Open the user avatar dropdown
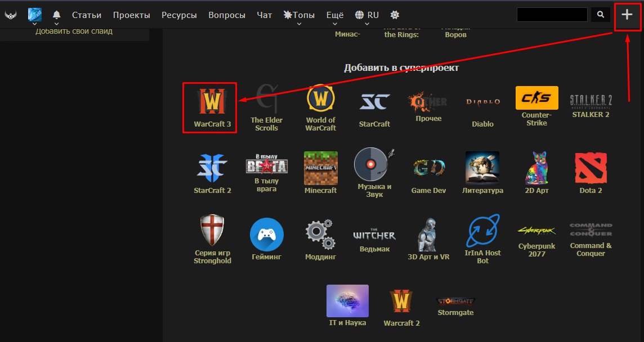 pyautogui.click(x=35, y=15)
